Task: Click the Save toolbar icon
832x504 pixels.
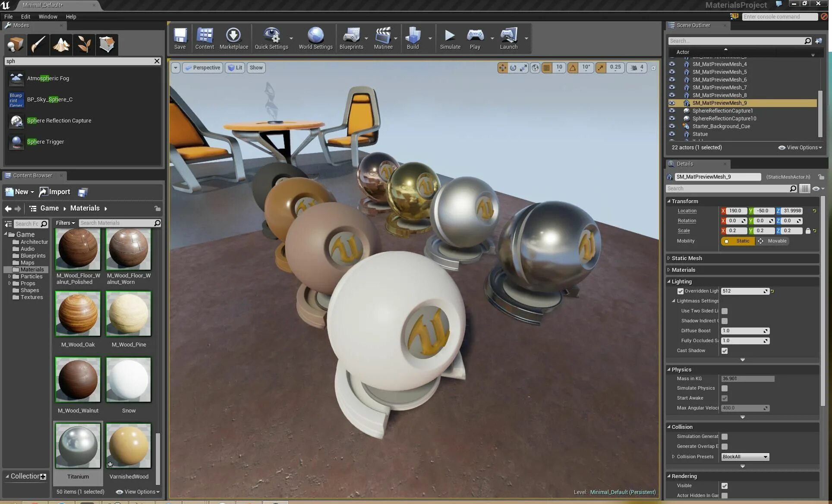Action: (180, 38)
